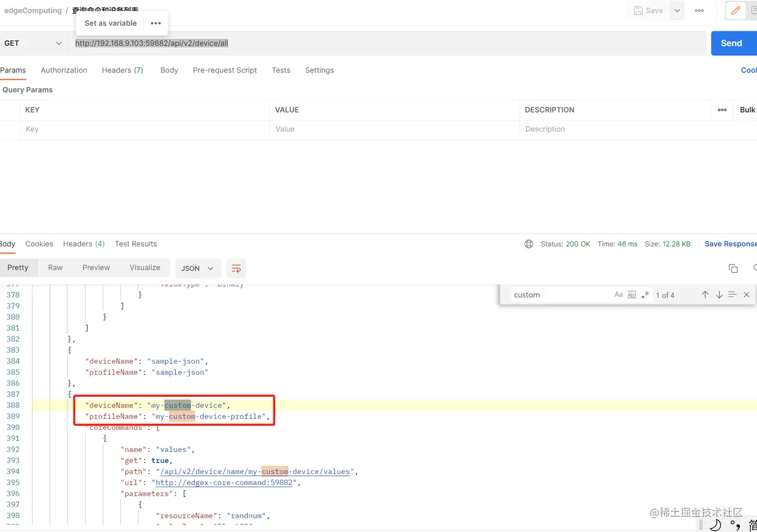Click the pencil edit icon
Viewport: 757px width, 532px height.
(x=736, y=10)
